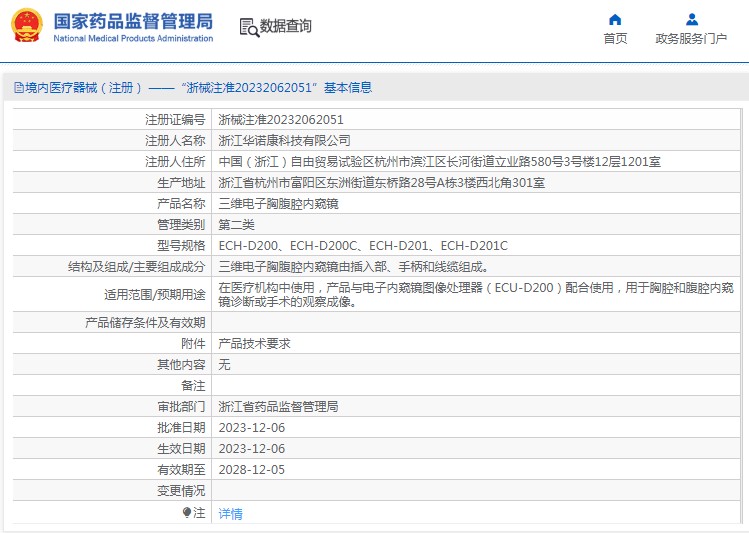Screen dimensions: 749x533
Task: Select structure text 由插入部、手柄和线缆组成
Action: (x=415, y=266)
